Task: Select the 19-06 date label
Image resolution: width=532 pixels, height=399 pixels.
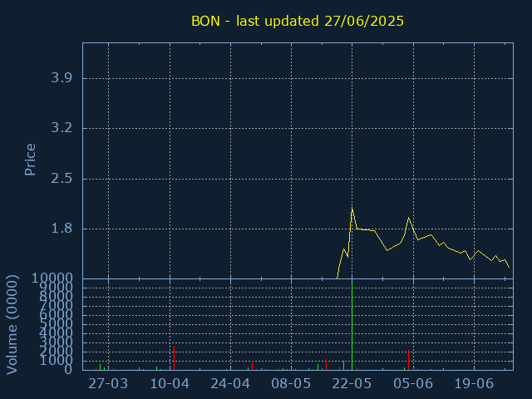Action: coord(474,384)
